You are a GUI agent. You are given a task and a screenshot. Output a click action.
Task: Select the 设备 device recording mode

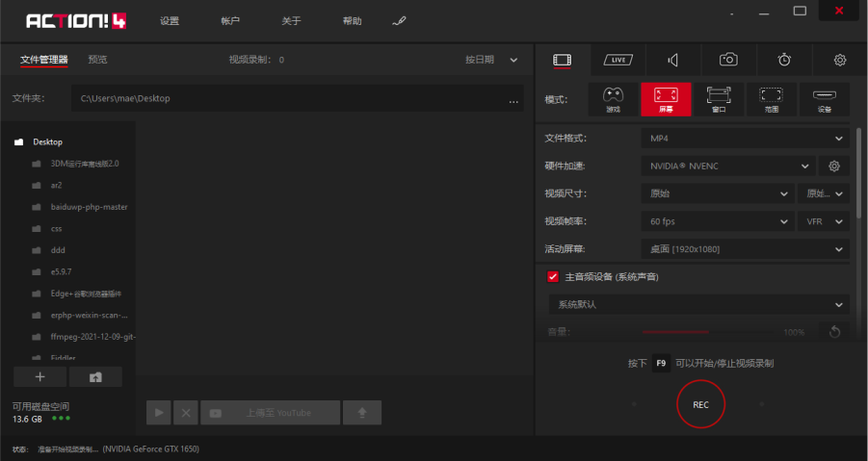point(824,99)
